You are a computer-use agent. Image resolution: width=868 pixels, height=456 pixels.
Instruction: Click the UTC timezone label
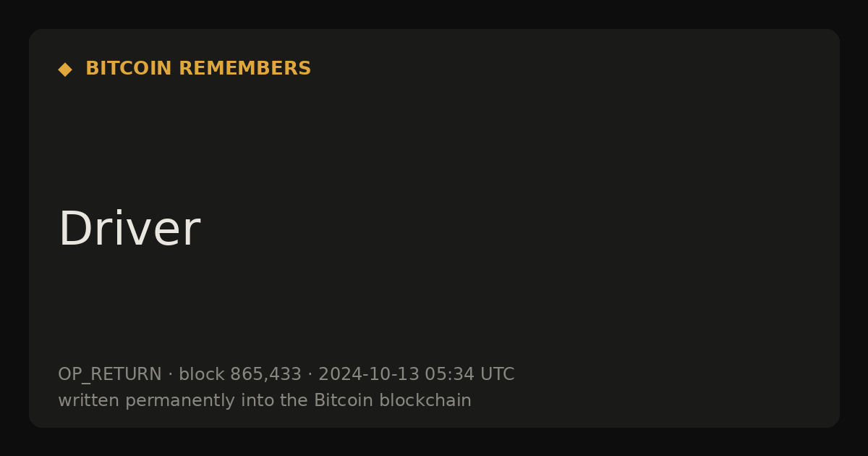click(497, 375)
